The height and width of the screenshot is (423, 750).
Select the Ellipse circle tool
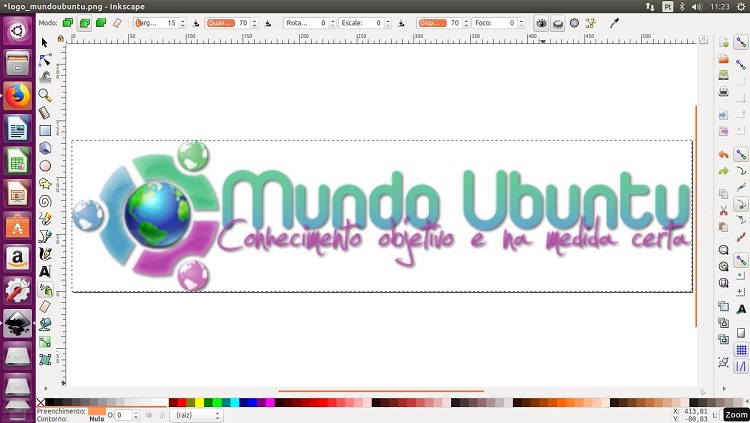tap(45, 166)
